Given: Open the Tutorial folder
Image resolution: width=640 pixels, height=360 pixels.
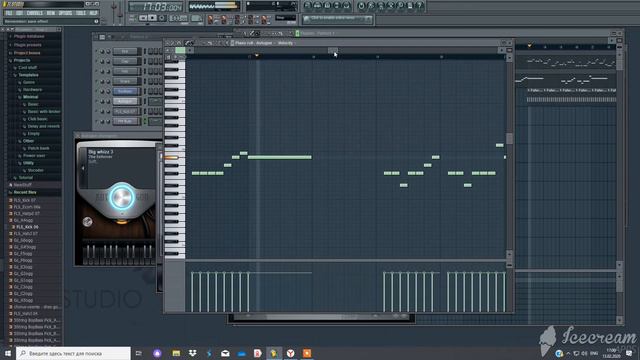Looking at the screenshot, I should [25, 178].
